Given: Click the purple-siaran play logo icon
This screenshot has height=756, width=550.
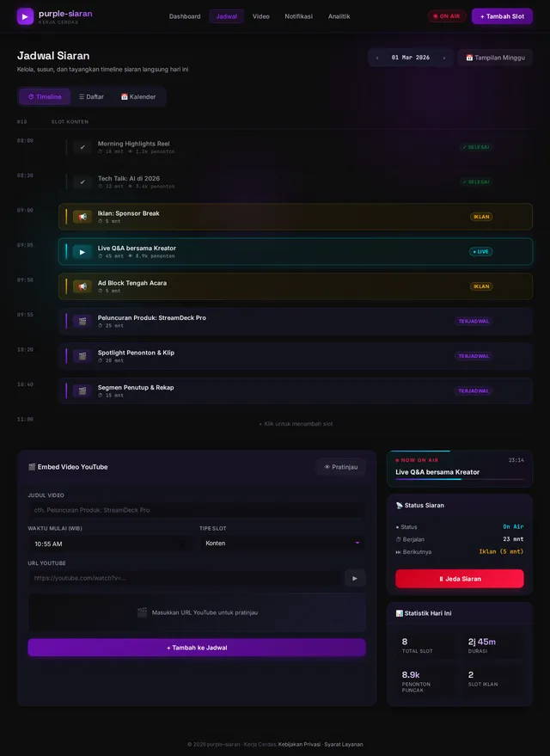Looking at the screenshot, I should coord(25,15).
